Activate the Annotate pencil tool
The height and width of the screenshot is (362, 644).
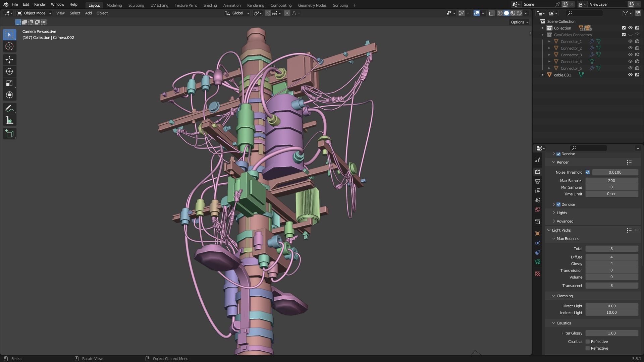tap(9, 108)
